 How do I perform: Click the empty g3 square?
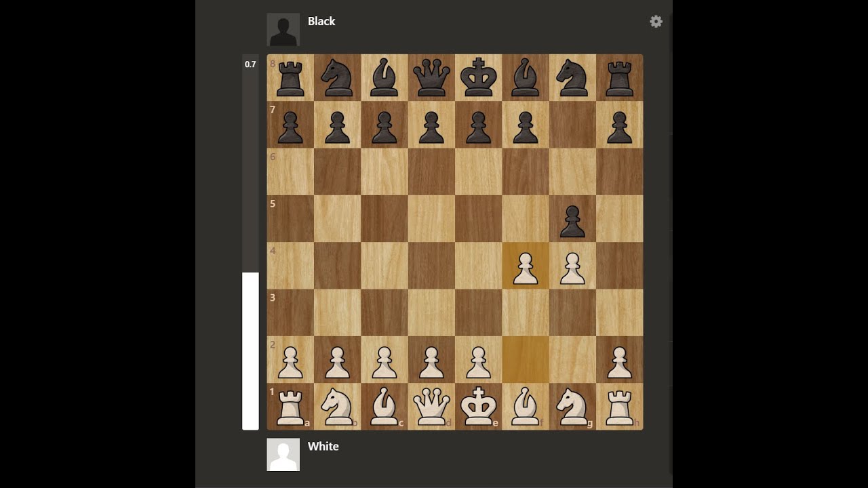tap(572, 312)
